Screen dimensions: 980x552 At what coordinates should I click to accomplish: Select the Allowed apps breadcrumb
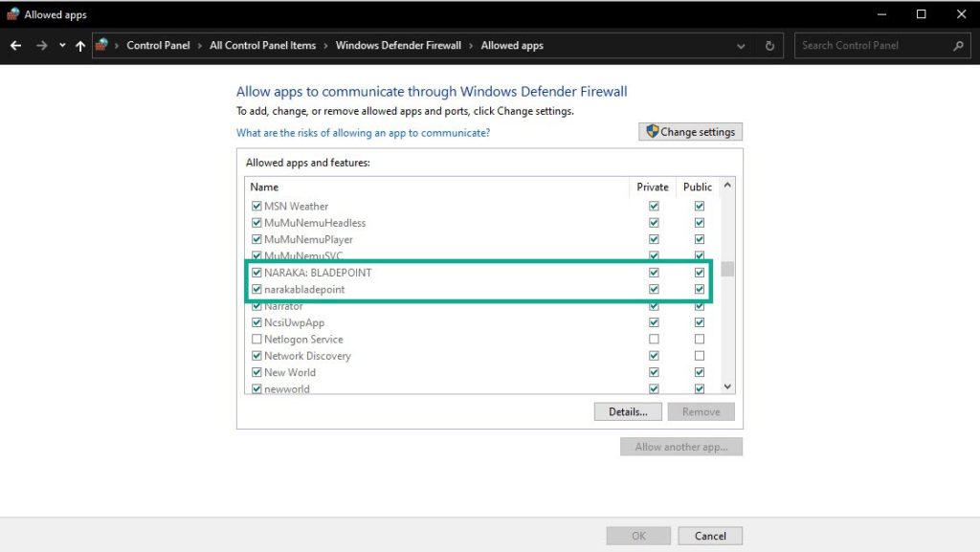[x=512, y=46]
